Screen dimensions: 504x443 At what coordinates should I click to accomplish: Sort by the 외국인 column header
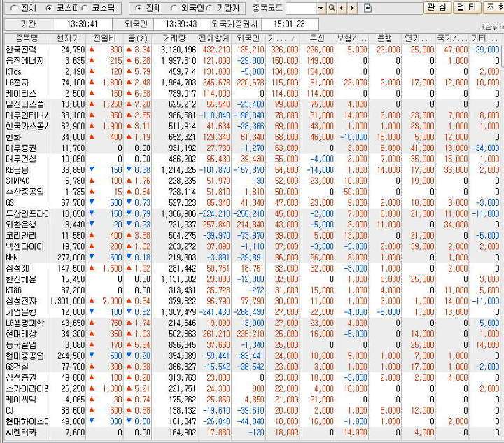coord(248,38)
